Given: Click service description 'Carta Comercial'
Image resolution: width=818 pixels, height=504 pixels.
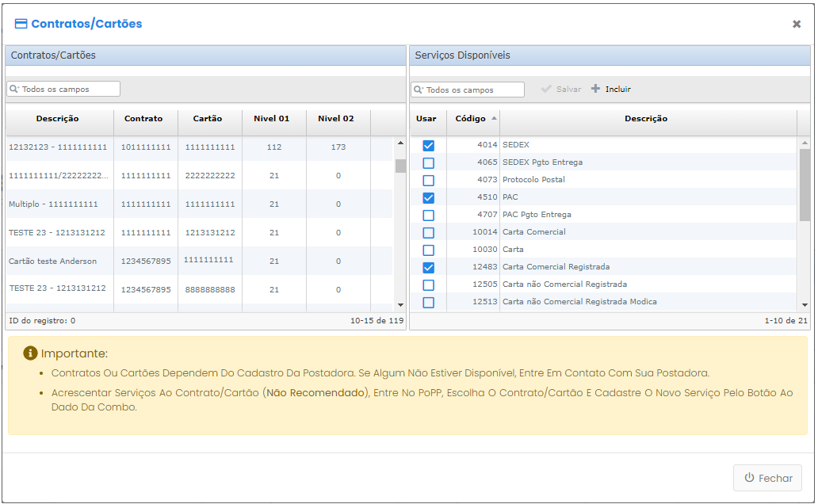Looking at the screenshot, I should [534, 231].
